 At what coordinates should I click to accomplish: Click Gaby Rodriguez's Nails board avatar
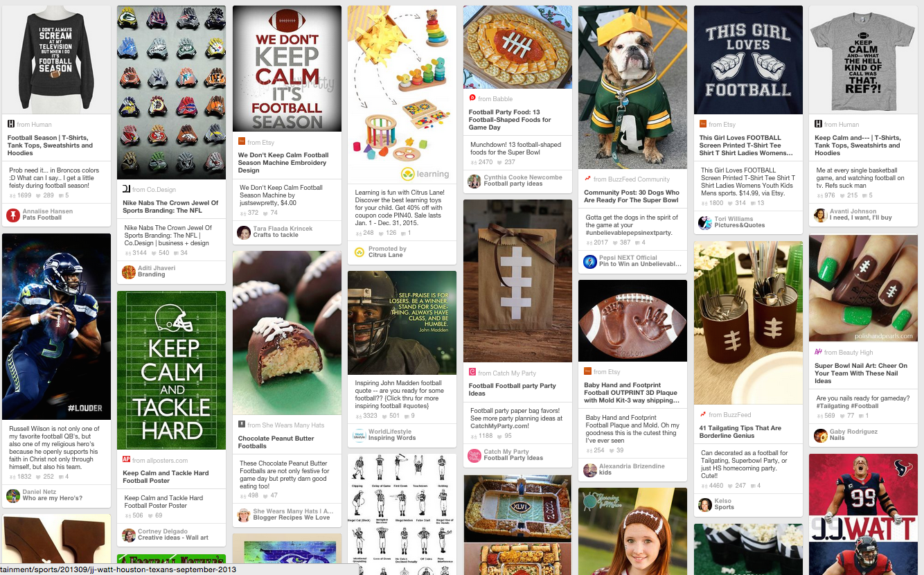[x=821, y=435]
